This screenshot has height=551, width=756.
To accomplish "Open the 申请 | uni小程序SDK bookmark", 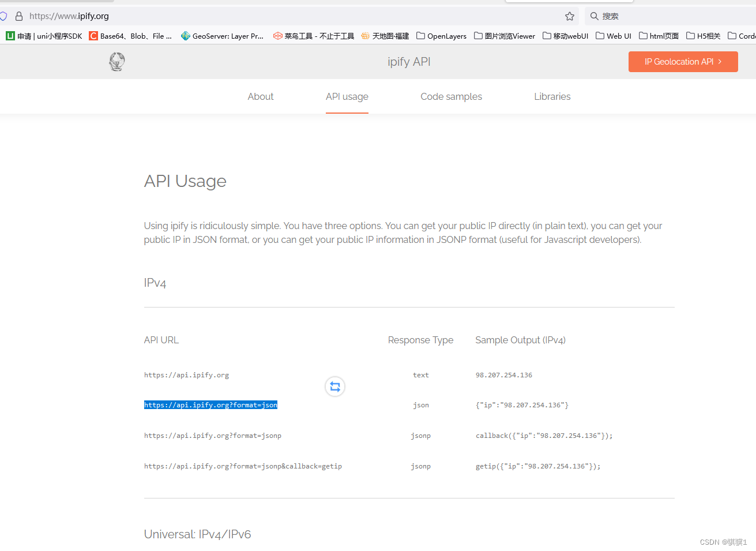I will coord(44,36).
